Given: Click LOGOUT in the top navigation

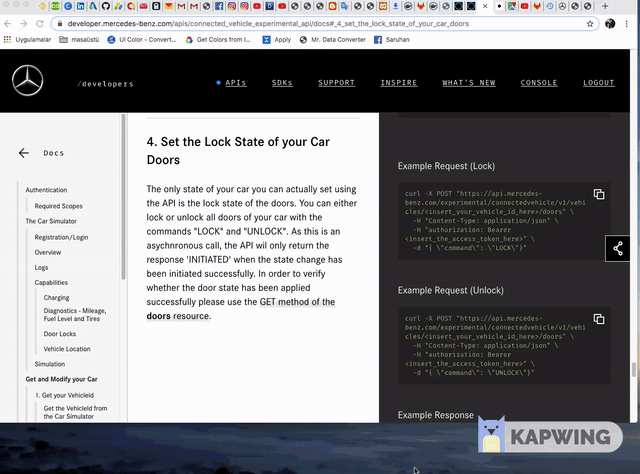Looking at the screenshot, I should [598, 82].
